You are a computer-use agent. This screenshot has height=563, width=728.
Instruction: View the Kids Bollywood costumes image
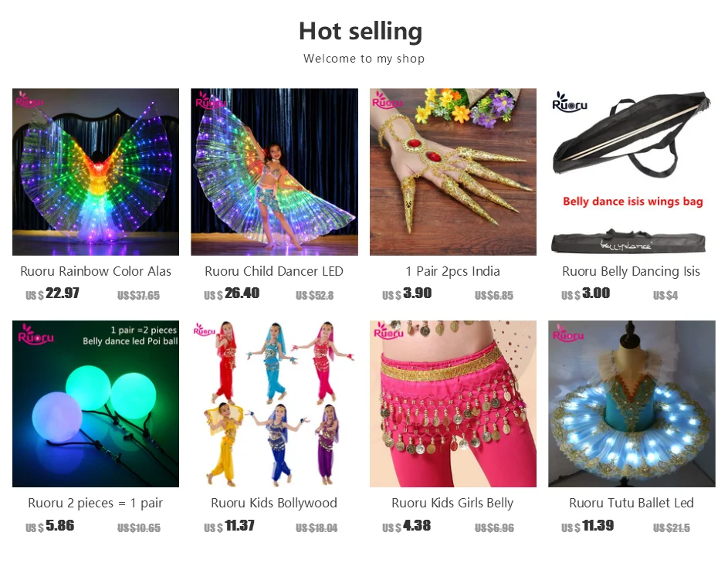point(274,404)
